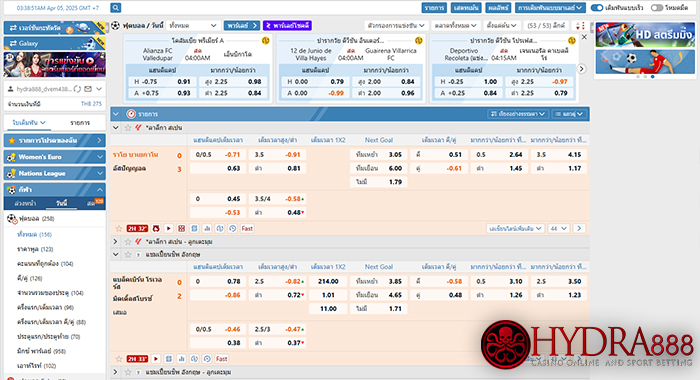Click the Fast button in the Championship match row
Viewport: 700px width, 380px height.
[x=221, y=359]
